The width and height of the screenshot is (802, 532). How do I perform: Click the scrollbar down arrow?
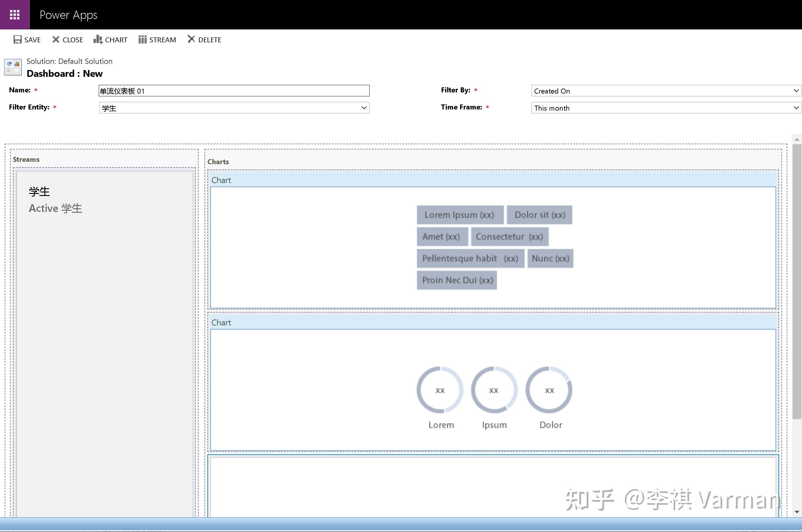click(797, 512)
